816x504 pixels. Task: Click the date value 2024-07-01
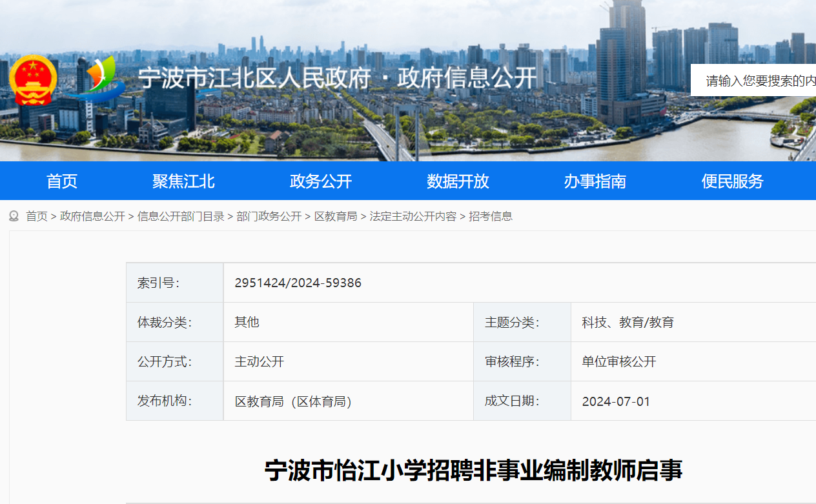[616, 401]
